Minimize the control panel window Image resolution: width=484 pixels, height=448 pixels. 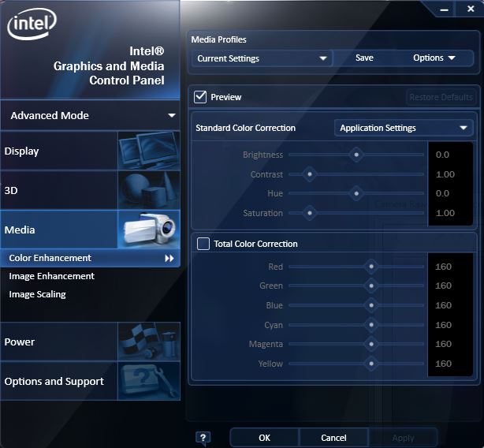pyautogui.click(x=444, y=9)
